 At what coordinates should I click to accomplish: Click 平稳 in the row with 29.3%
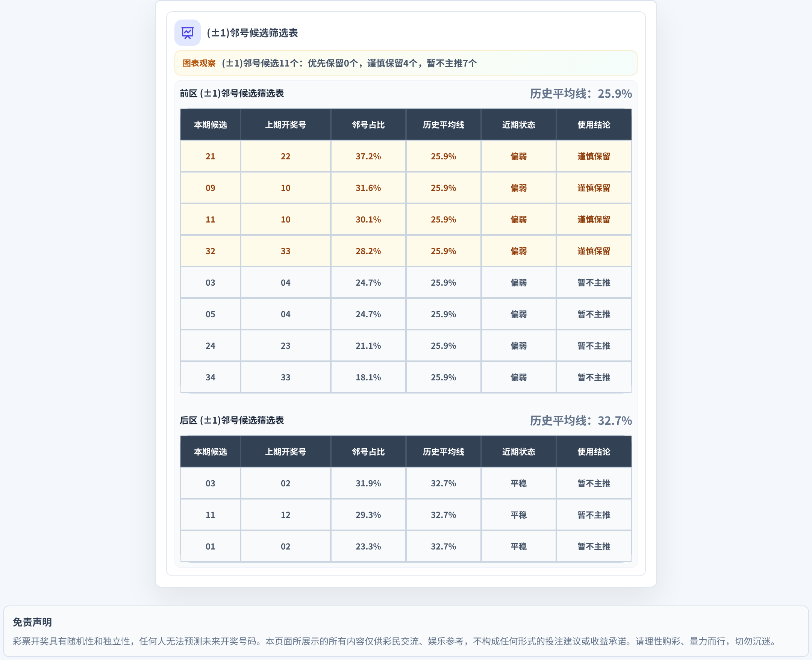[x=518, y=515]
